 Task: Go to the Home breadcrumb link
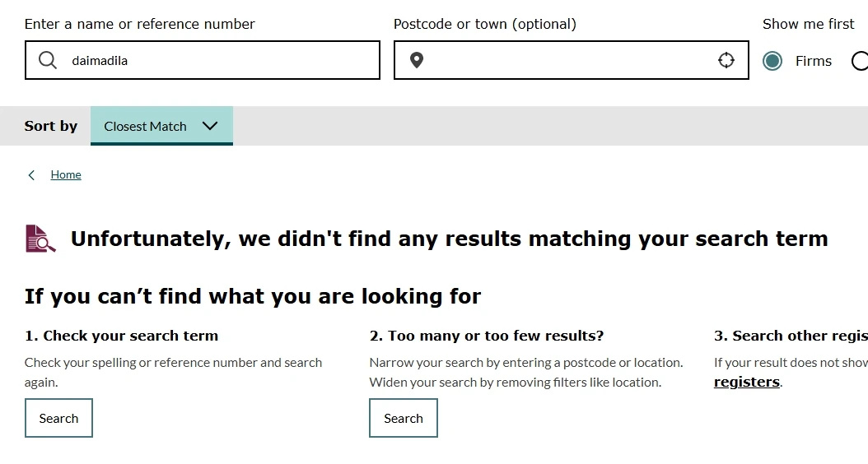(66, 174)
